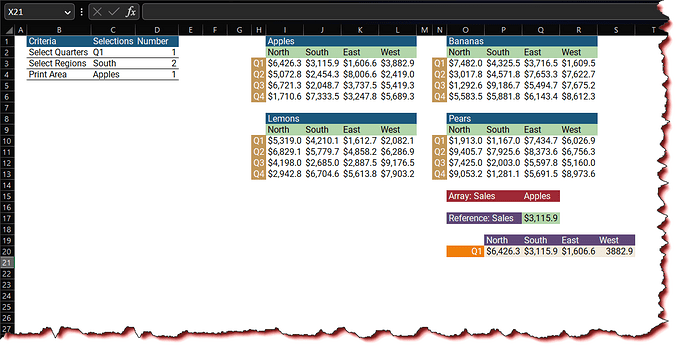
Task: Select Lemons value $5,319.0
Action: (285, 141)
